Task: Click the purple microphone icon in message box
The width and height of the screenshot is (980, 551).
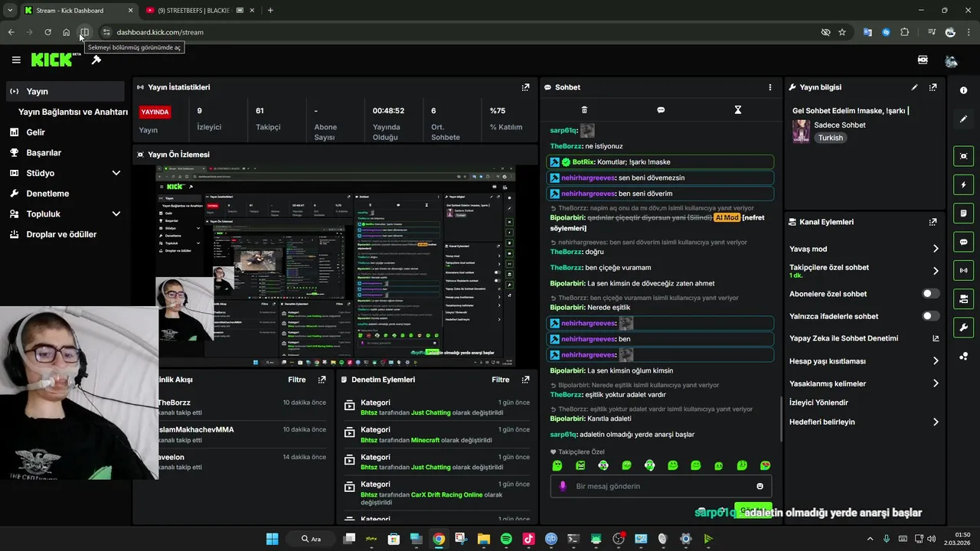Action: tap(563, 486)
